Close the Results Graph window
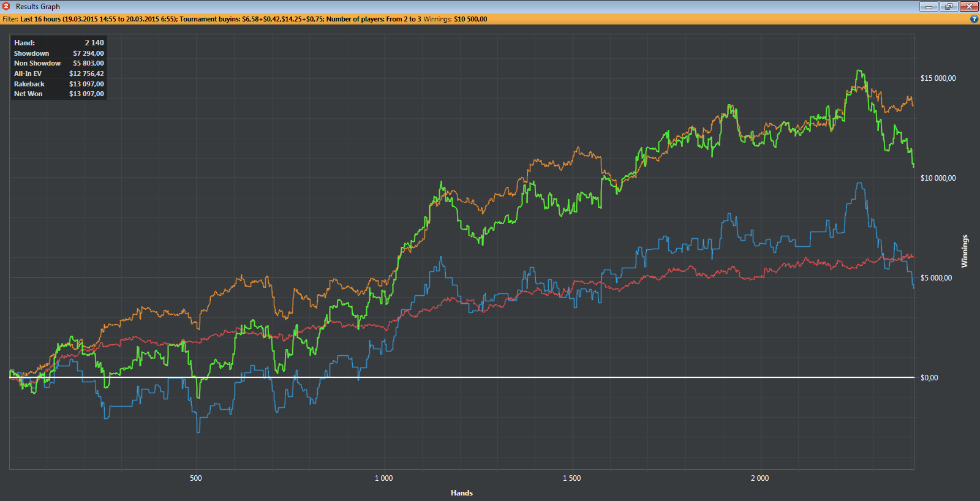Screen dimensions: 980x501 pyautogui.click(x=969, y=7)
